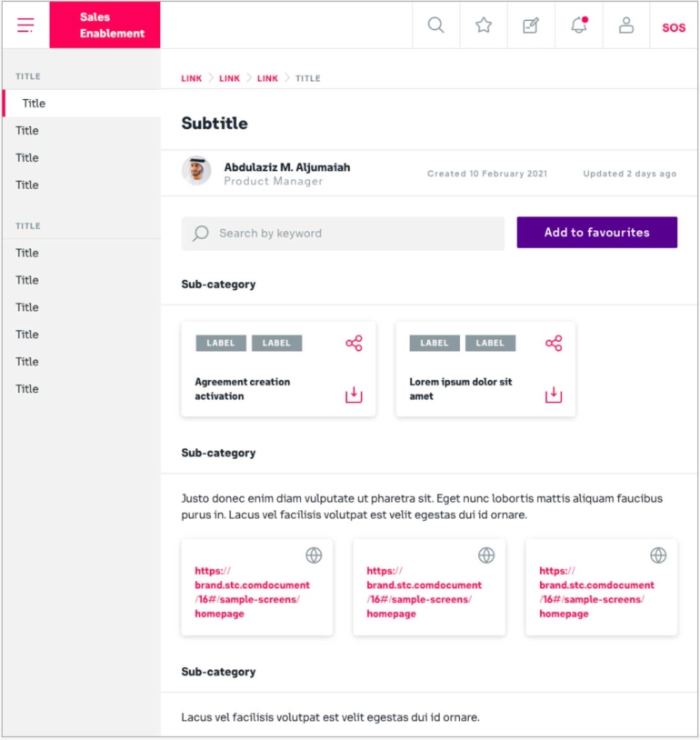Screen dimensions: 700x740
Task: Click the globe icon on third link card
Action: [x=658, y=555]
